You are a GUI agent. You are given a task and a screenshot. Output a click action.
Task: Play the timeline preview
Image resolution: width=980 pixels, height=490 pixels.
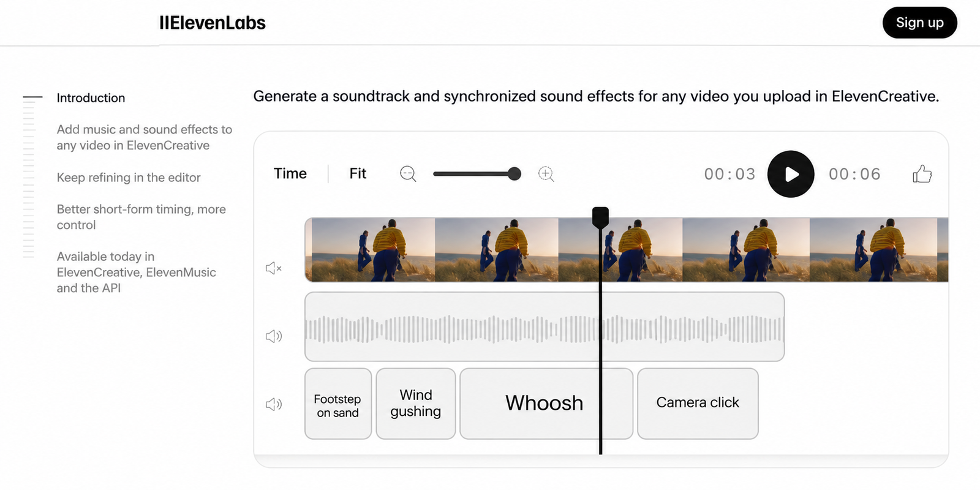point(791,174)
